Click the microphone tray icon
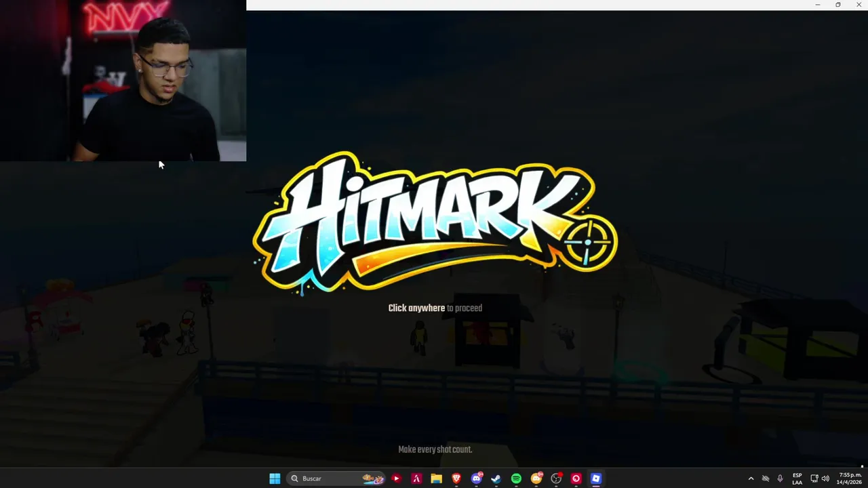 [x=781, y=479]
